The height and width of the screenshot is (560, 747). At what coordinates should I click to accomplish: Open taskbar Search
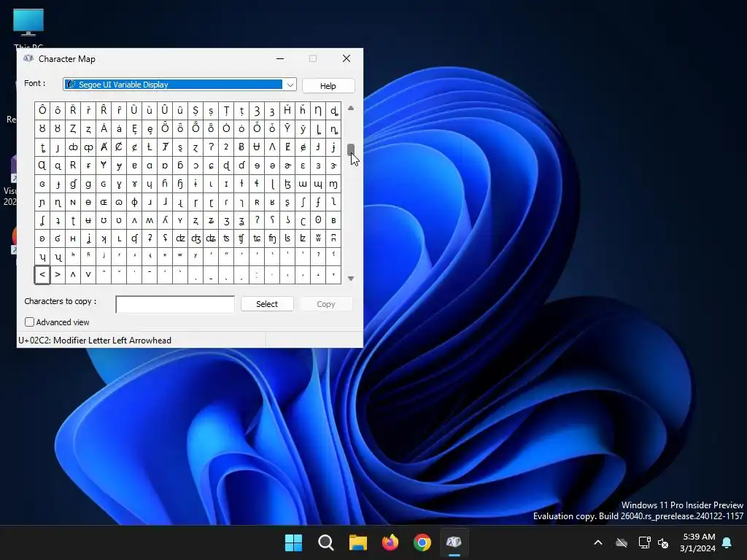pos(326,542)
